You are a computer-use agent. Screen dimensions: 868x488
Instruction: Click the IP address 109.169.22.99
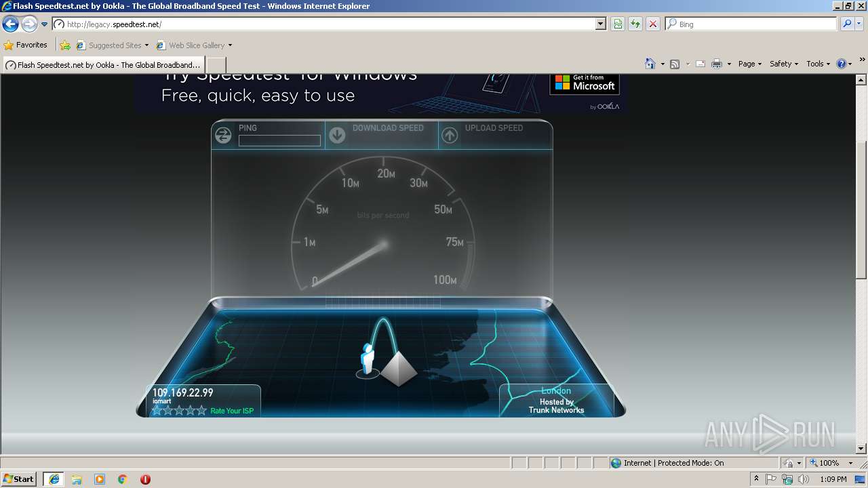[x=182, y=392]
